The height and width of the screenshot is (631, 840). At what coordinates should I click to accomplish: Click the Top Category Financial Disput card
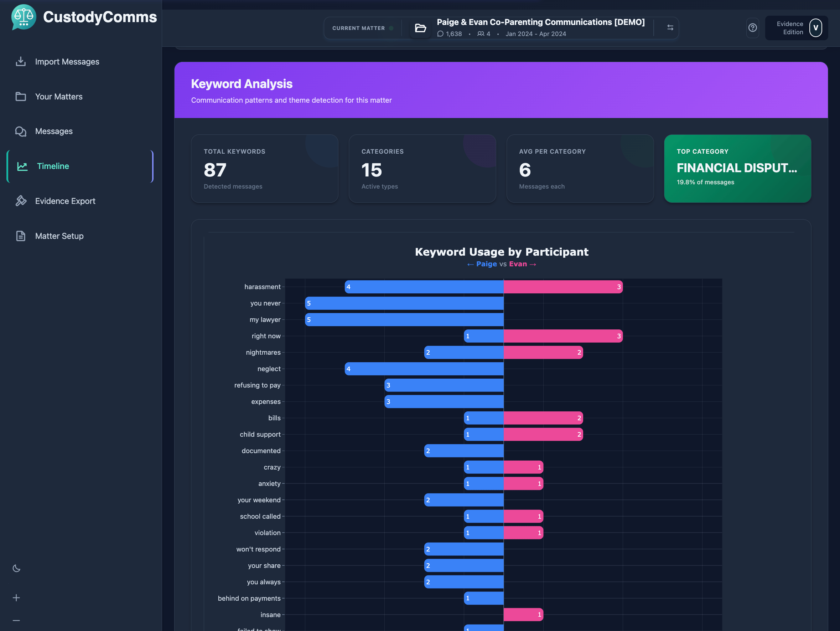(x=737, y=168)
